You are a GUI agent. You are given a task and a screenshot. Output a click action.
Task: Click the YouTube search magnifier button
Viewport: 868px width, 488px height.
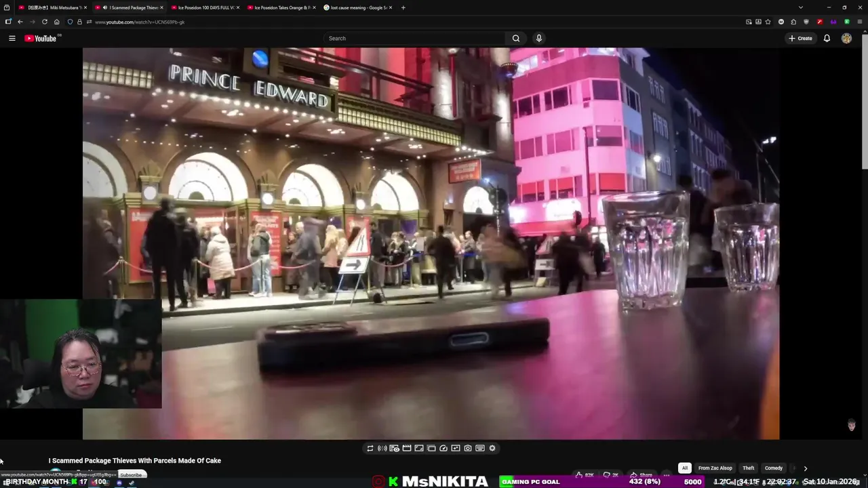click(x=516, y=39)
